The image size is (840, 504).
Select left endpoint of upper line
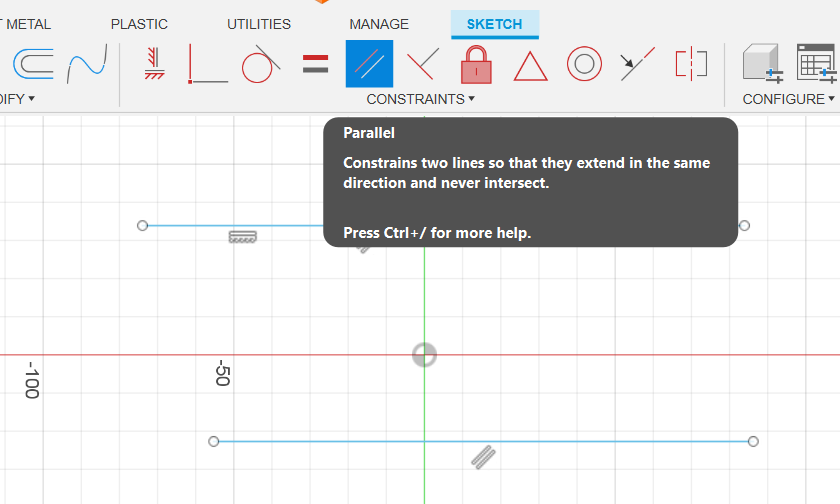(142, 225)
